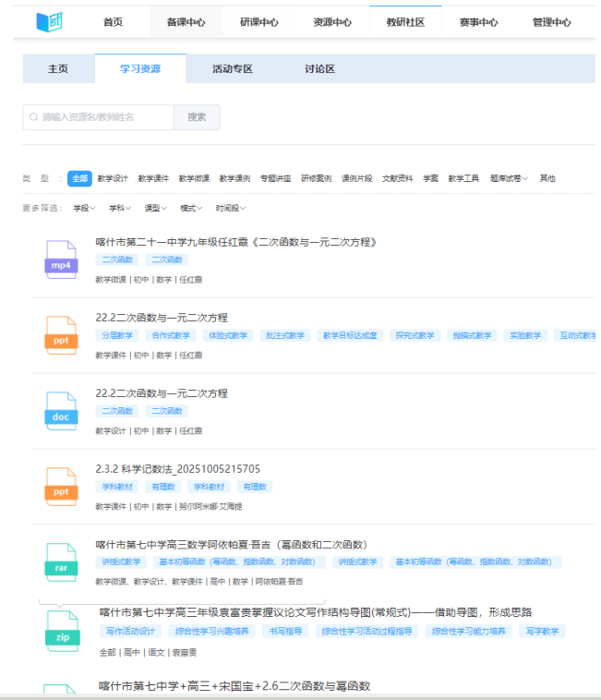
Task: Open 喀什市第二十一中学九年级任红霞 resource title
Action: tap(236, 242)
